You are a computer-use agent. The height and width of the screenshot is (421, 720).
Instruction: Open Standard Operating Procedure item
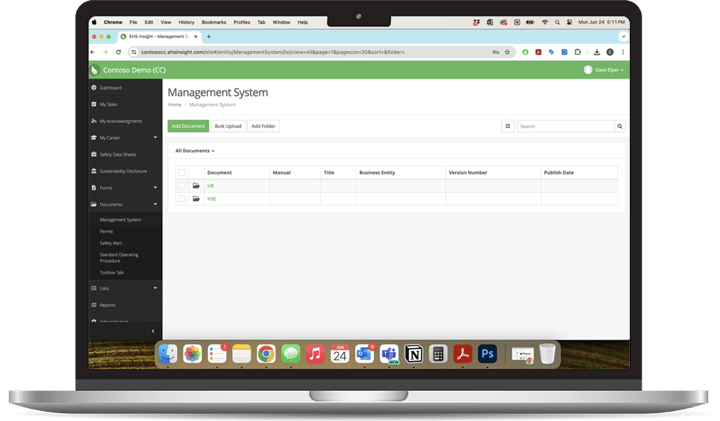point(118,258)
